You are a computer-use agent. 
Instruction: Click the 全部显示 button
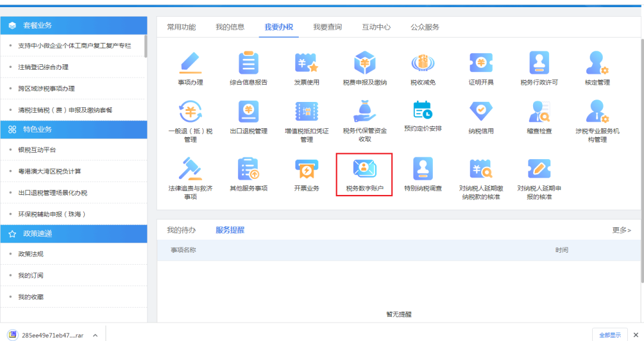tap(610, 335)
